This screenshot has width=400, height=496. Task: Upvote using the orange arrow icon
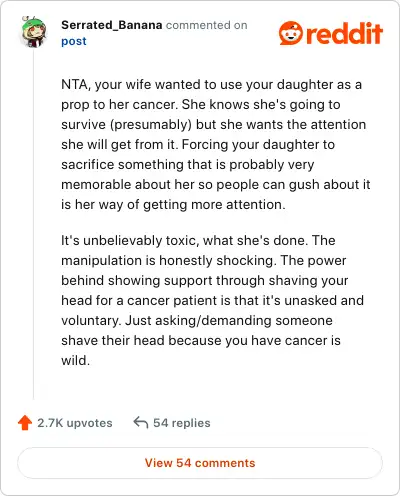pyautogui.click(x=25, y=423)
